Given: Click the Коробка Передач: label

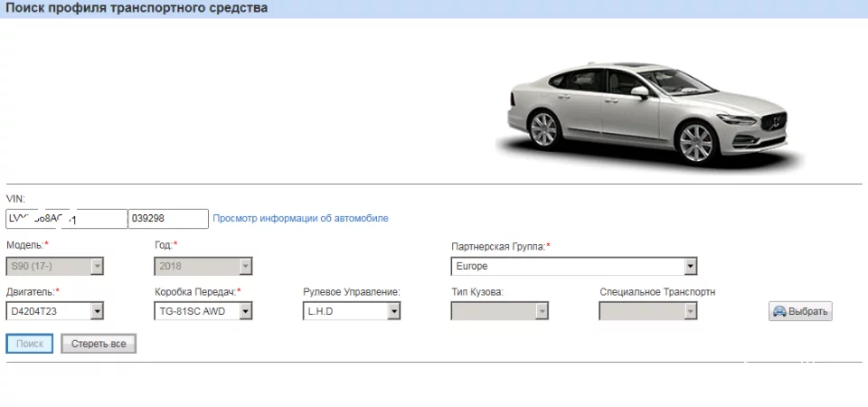Looking at the screenshot, I should (x=198, y=292).
